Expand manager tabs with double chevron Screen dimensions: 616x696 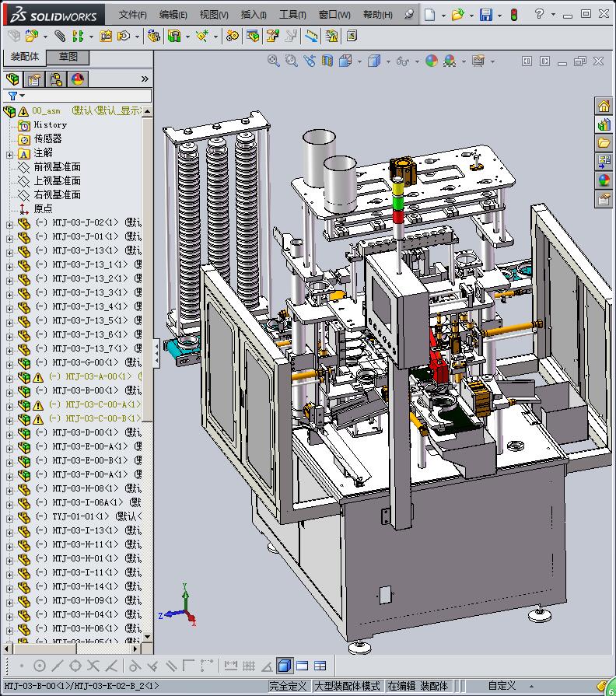[145, 79]
